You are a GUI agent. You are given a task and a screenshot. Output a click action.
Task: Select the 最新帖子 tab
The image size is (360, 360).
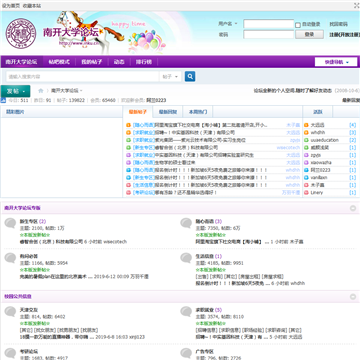(138, 112)
